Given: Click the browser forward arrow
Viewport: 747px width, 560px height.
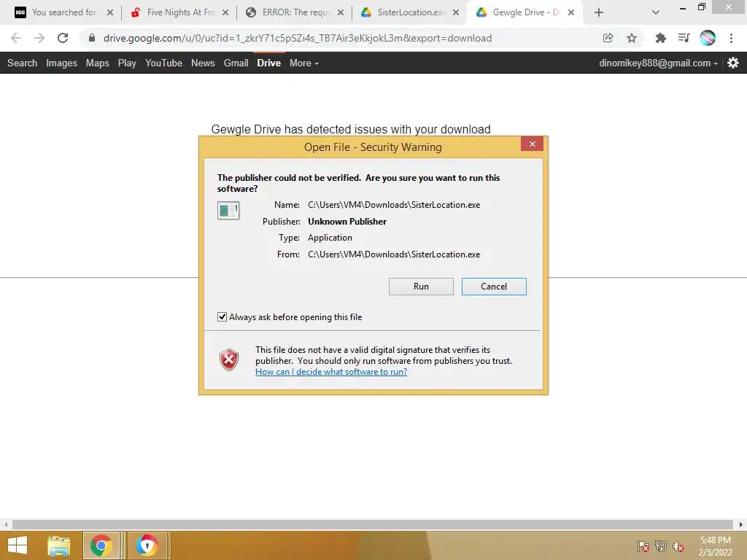Looking at the screenshot, I should [x=39, y=38].
